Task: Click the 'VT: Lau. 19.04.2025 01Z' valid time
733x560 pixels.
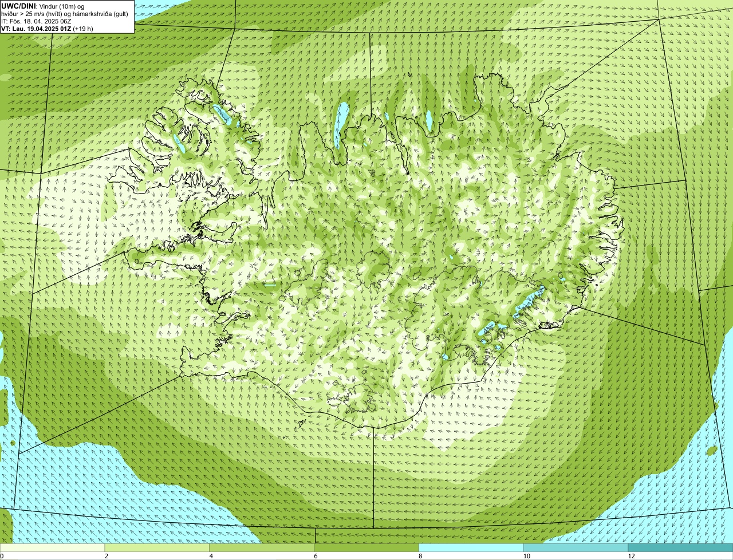Action: tap(36, 29)
